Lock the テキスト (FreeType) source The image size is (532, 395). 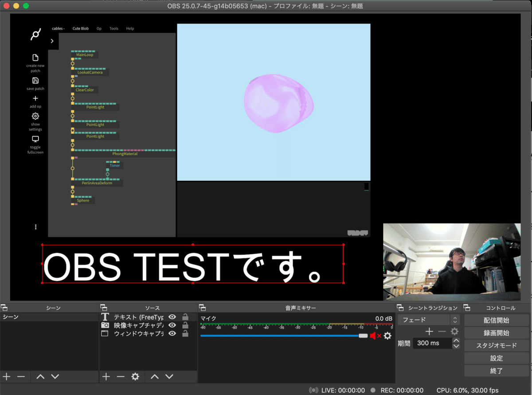[185, 317]
